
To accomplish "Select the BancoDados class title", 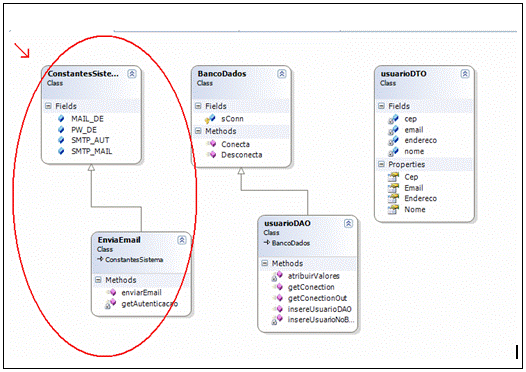I will (x=222, y=74).
